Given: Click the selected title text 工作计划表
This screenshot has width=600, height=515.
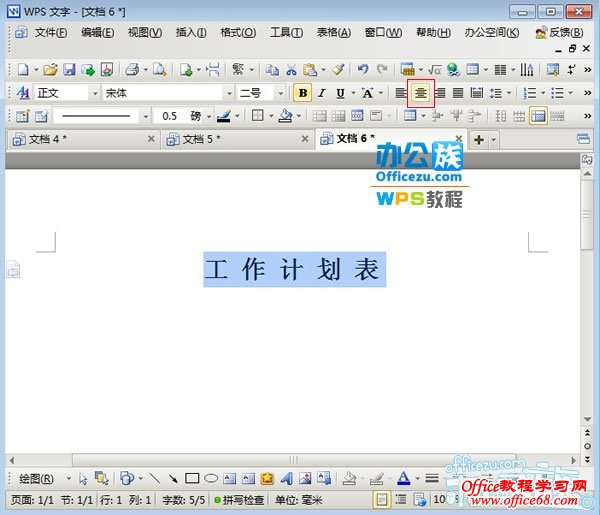Looking at the screenshot, I should pyautogui.click(x=295, y=269).
